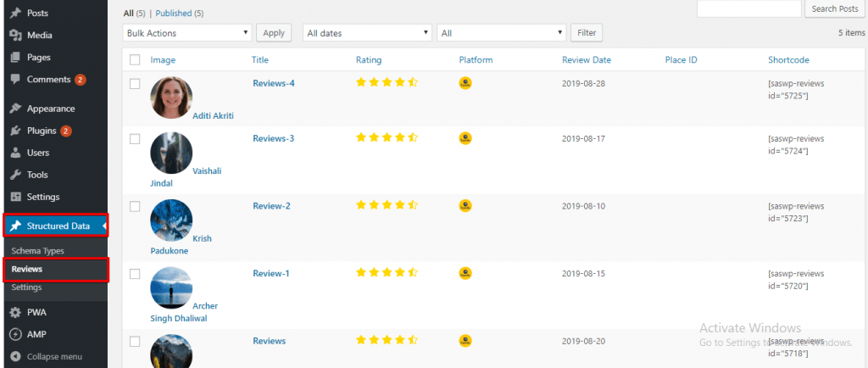Viewport: 868px width, 368px height.
Task: Open the All dates filter dropdown
Action: [x=367, y=33]
